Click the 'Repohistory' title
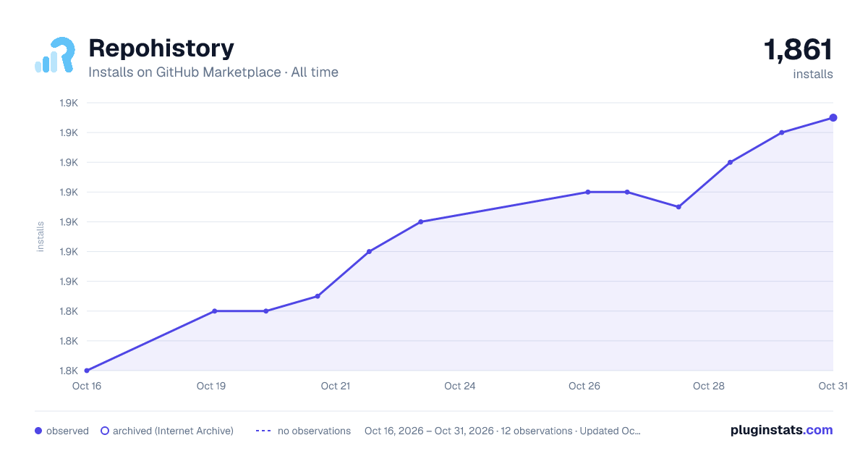Screen dimensions: 868x456 [x=161, y=48]
